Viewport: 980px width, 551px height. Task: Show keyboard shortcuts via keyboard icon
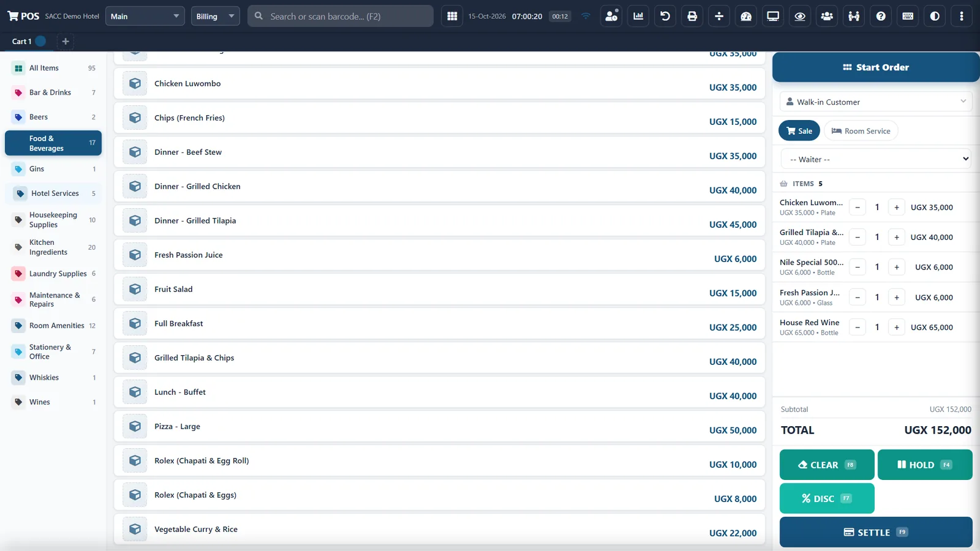[908, 17]
